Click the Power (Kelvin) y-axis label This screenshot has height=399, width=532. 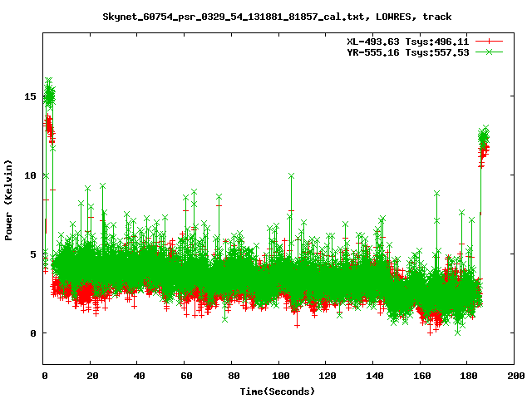coord(8,200)
